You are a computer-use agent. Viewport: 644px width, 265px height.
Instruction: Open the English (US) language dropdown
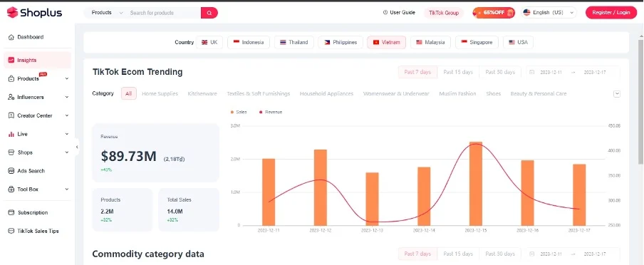point(549,13)
